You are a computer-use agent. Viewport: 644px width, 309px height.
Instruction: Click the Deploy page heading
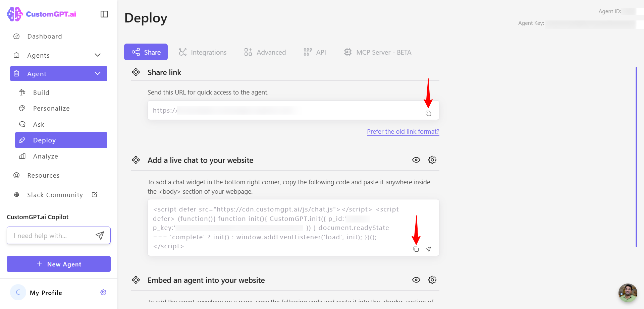click(146, 18)
